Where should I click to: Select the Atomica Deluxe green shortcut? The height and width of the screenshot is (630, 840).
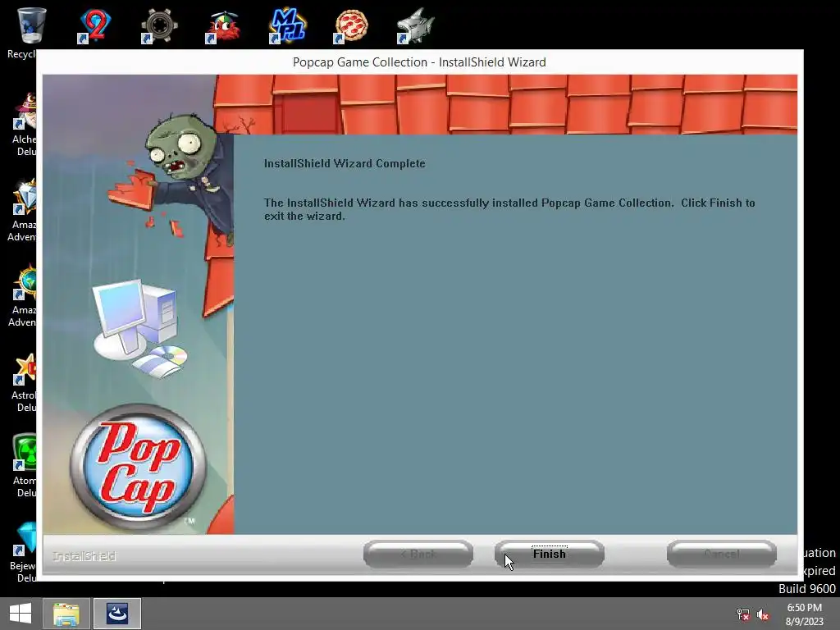coord(24,466)
